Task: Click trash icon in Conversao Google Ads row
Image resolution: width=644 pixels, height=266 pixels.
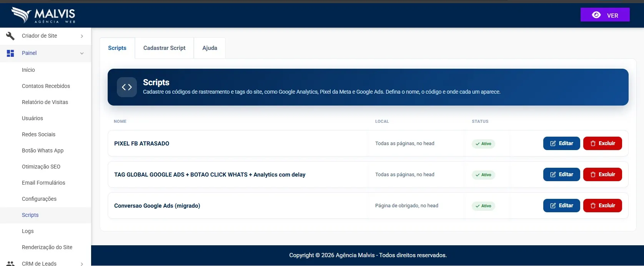Action: (593, 206)
